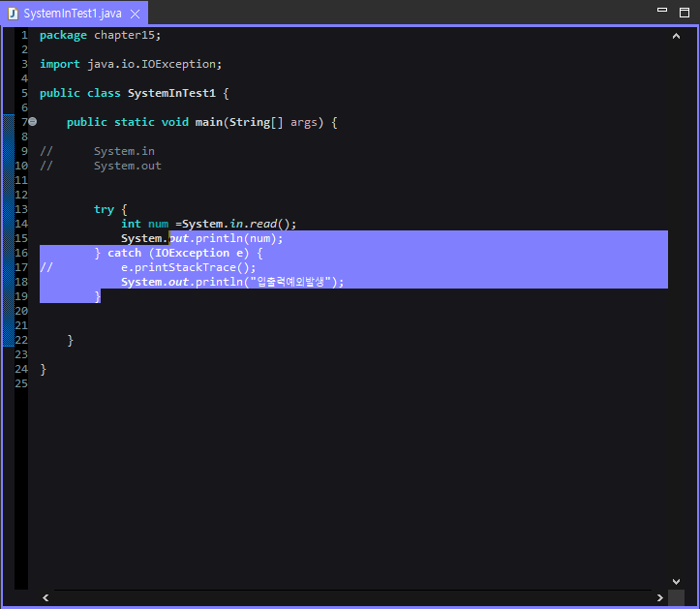Viewport: 700px width, 609px height.
Task: Click the 'try' keyword
Action: click(104, 209)
